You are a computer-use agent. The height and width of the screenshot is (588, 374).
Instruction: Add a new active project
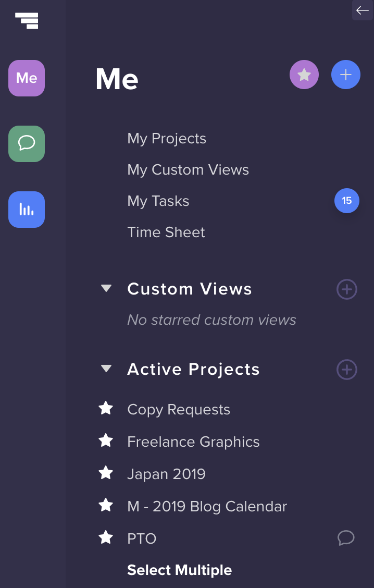(x=347, y=370)
